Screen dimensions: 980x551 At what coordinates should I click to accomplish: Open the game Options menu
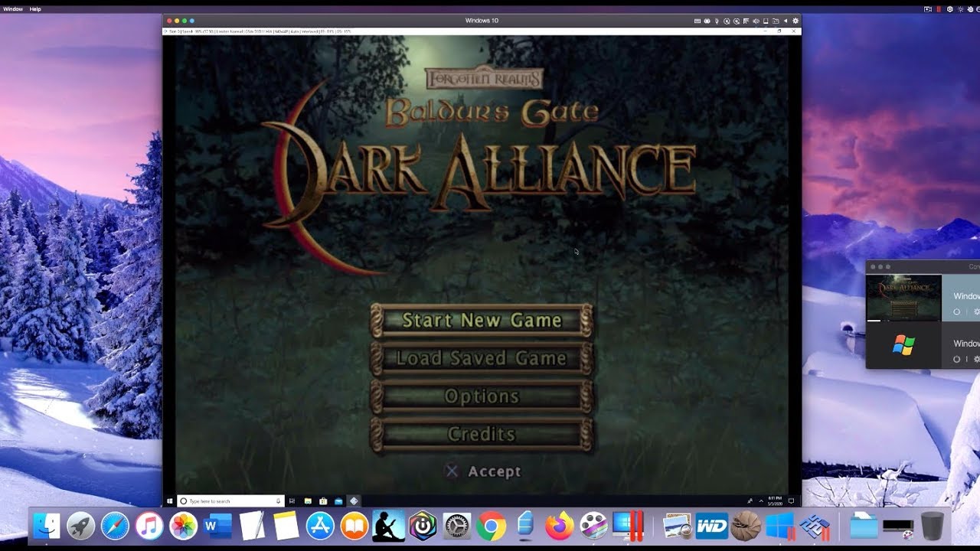[x=482, y=396]
